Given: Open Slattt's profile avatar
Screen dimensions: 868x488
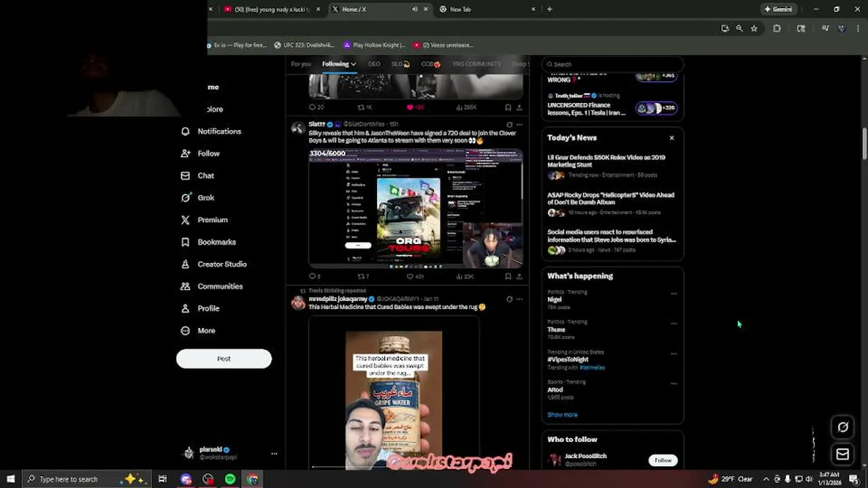Looking at the screenshot, I should (x=298, y=129).
